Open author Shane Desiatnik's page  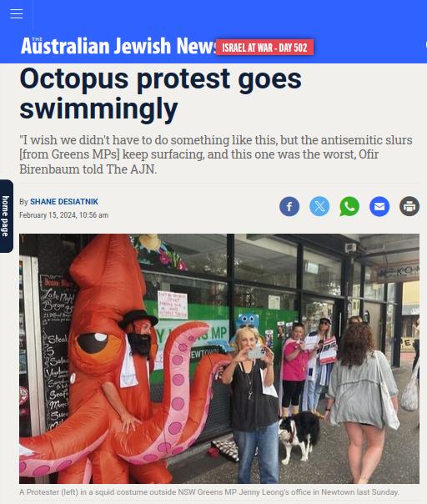(64, 202)
